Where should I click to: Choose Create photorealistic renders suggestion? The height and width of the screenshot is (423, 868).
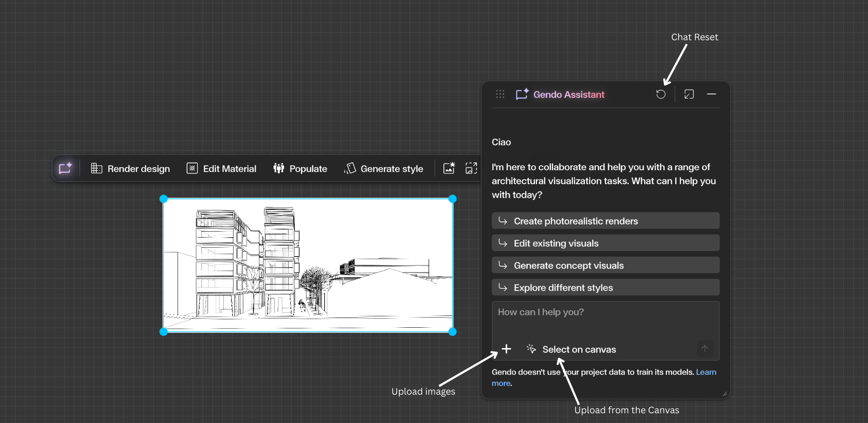(x=605, y=221)
